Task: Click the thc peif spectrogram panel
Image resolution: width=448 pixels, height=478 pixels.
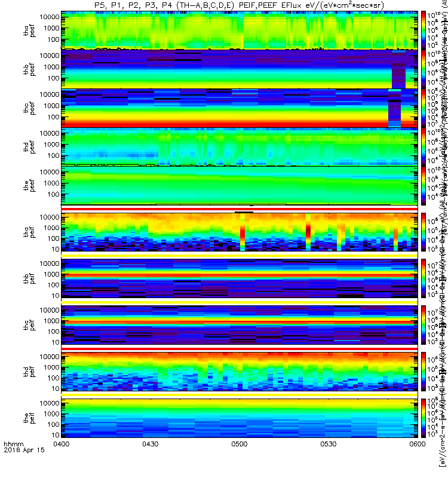Action: 240,325
